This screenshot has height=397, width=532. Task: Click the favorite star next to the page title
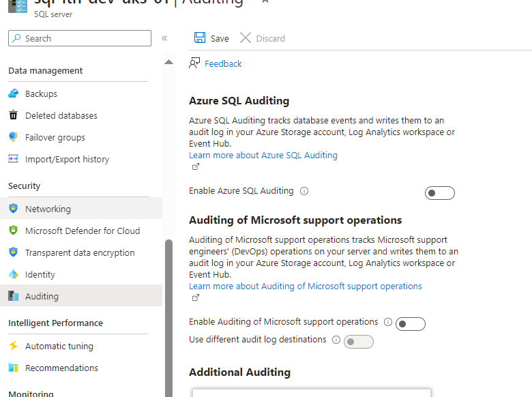click(x=265, y=1)
